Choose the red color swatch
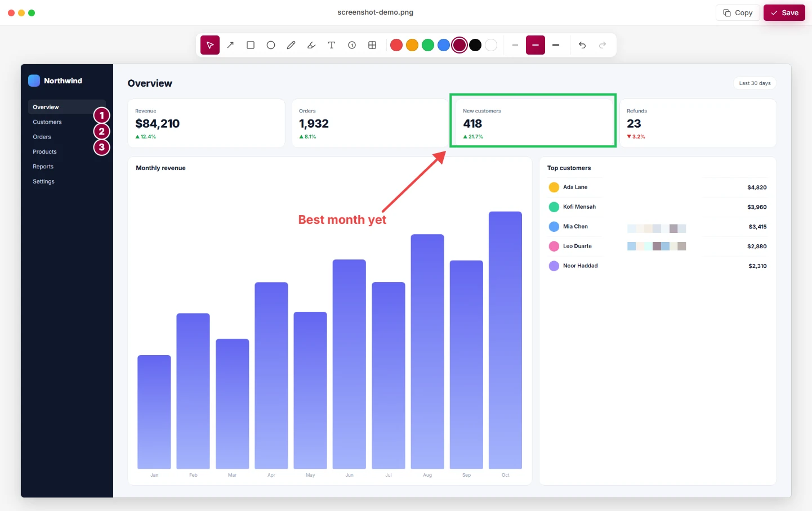812x511 pixels. [396, 45]
